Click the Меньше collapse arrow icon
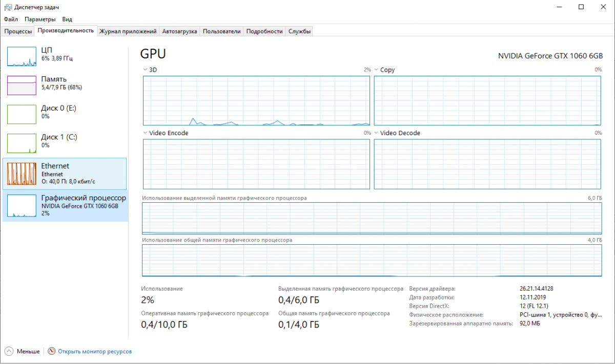This screenshot has width=615, height=364. [9, 351]
